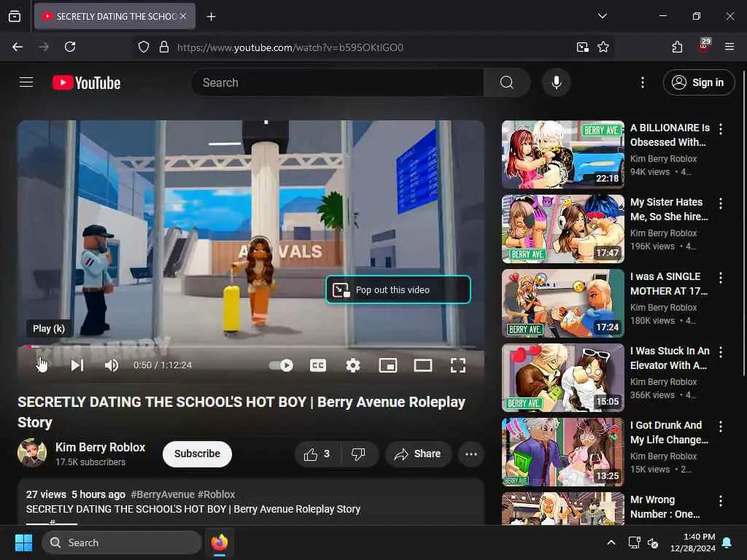This screenshot has height=560, width=747.
Task: Share this video
Action: tap(418, 454)
